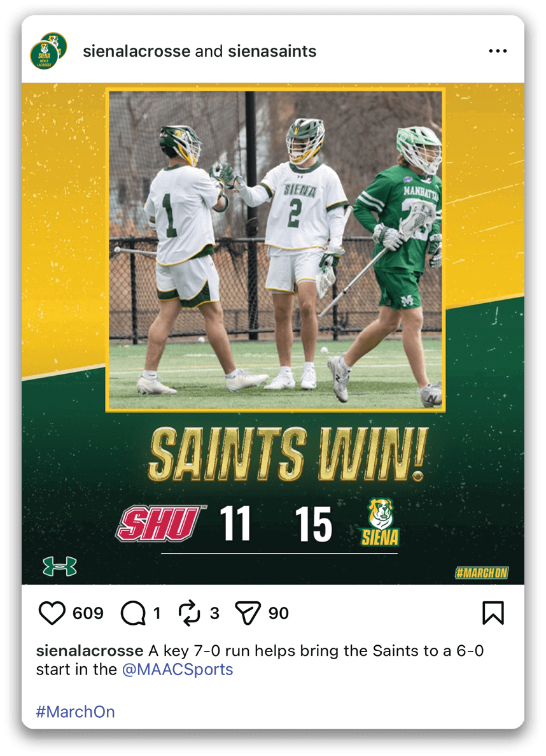Click the SHU team logo
546x756 pixels.
point(160,524)
